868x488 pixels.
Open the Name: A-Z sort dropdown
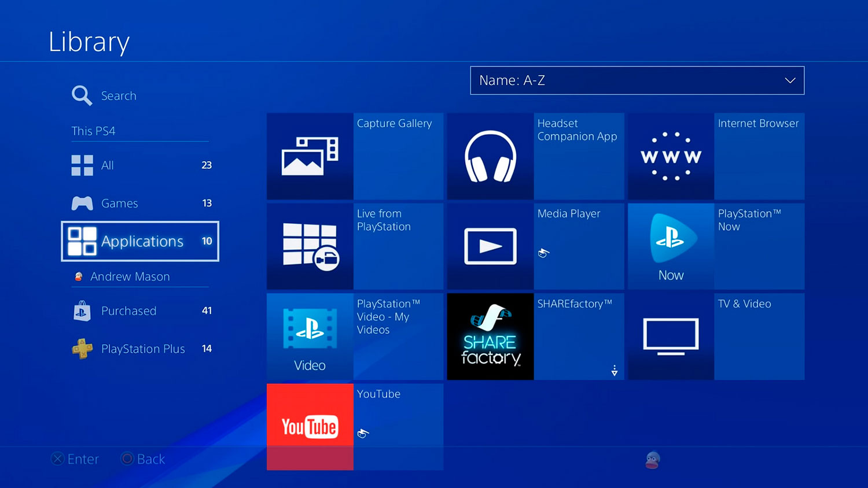tap(637, 80)
